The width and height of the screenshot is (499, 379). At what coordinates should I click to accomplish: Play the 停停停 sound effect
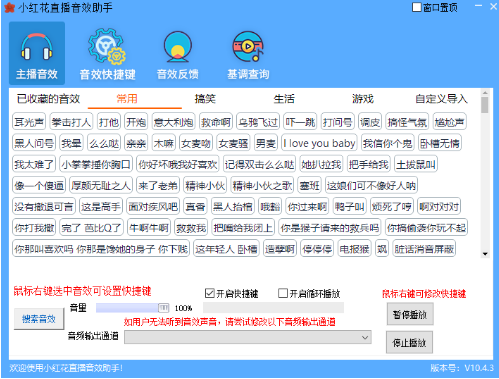click(x=317, y=249)
